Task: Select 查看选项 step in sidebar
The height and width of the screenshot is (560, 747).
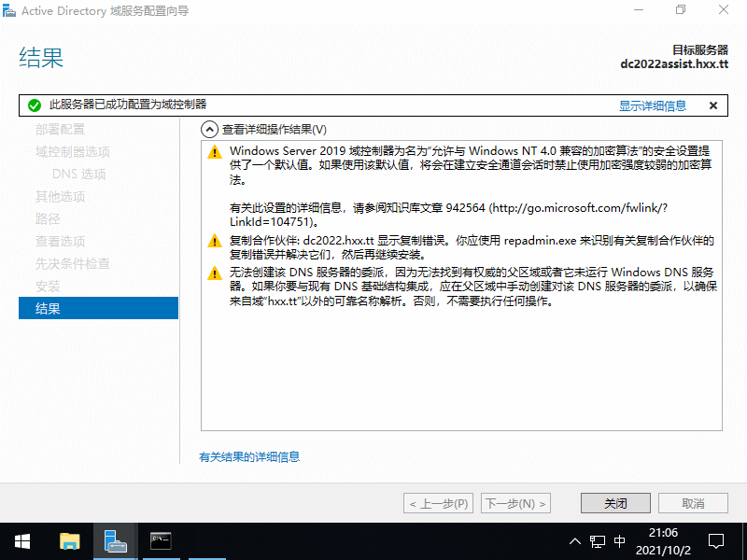Action: click(60, 242)
